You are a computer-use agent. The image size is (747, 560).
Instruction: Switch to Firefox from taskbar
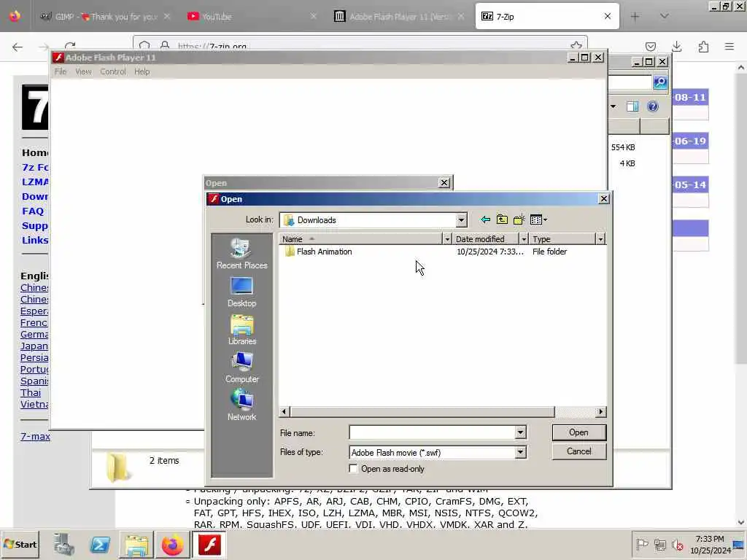click(172, 544)
